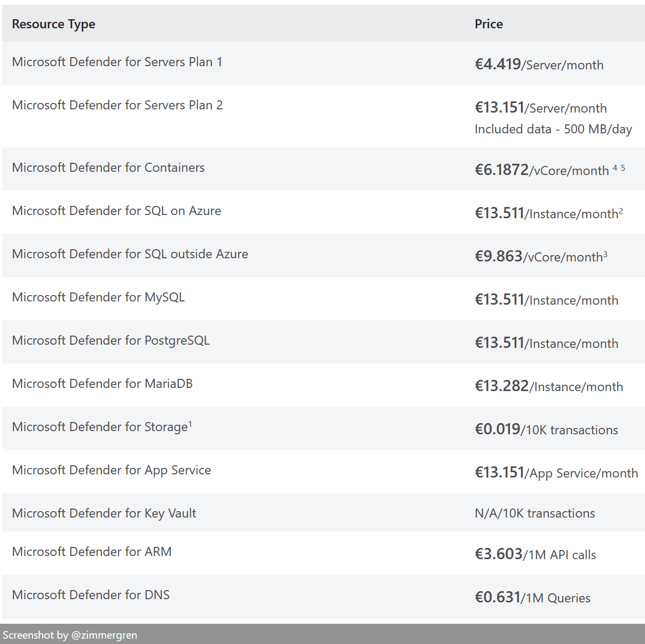This screenshot has width=645, height=644.
Task: Click the Included data - 500 MB/day note
Action: tap(553, 129)
